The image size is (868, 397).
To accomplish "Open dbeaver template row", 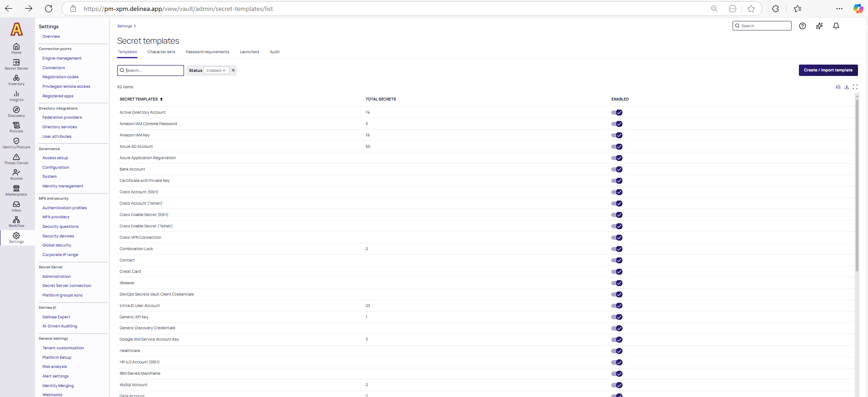I will pos(127,283).
